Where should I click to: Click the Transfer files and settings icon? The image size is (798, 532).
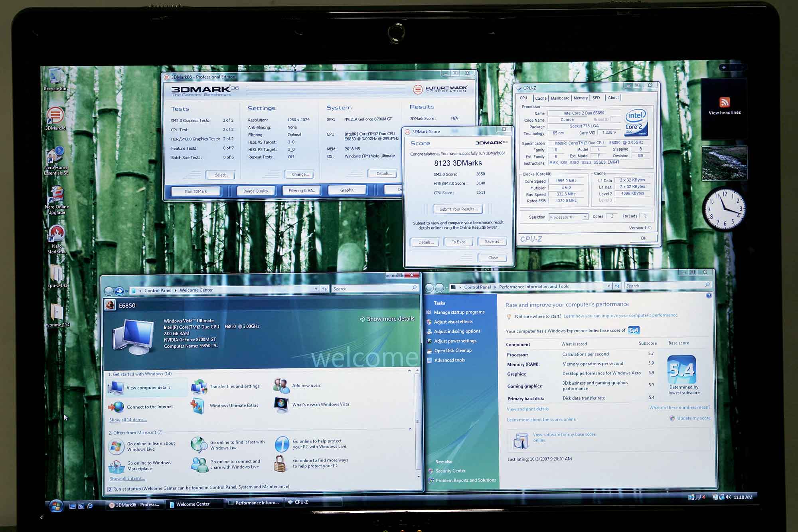[x=199, y=387]
